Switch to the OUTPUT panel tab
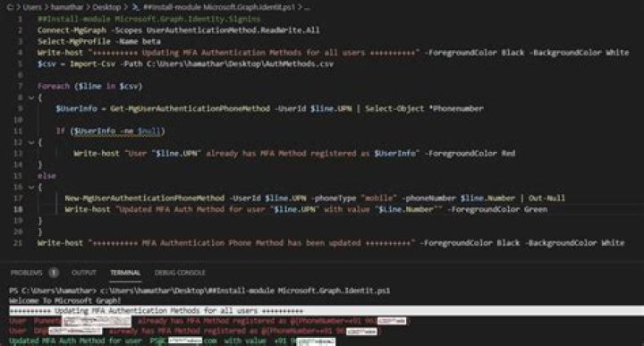 [x=84, y=273]
